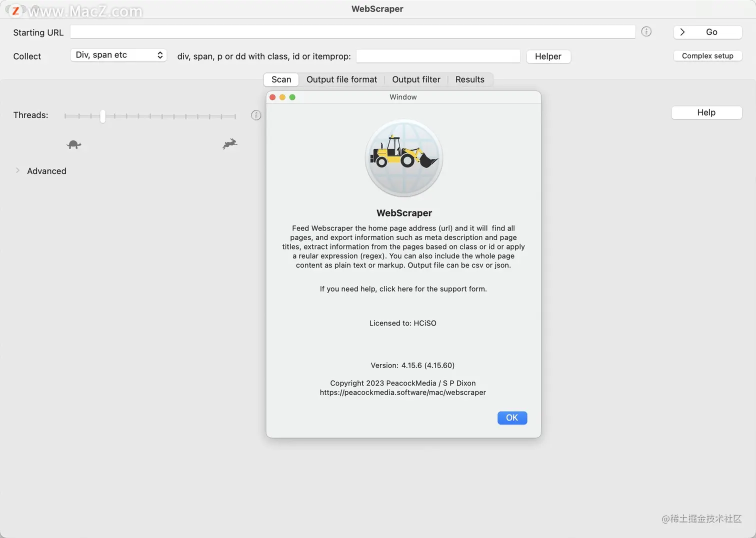
Task: Click the Licensed to: HCiSO text
Action: (x=403, y=323)
